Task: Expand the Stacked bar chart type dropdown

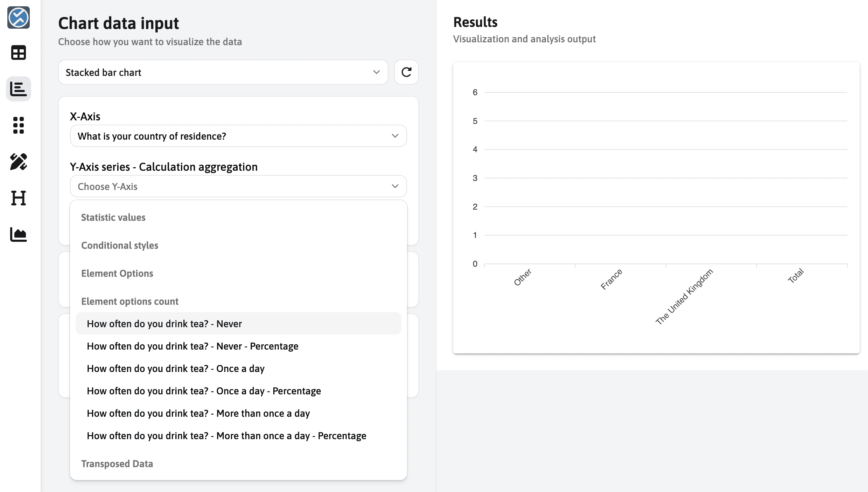Action: (x=223, y=72)
